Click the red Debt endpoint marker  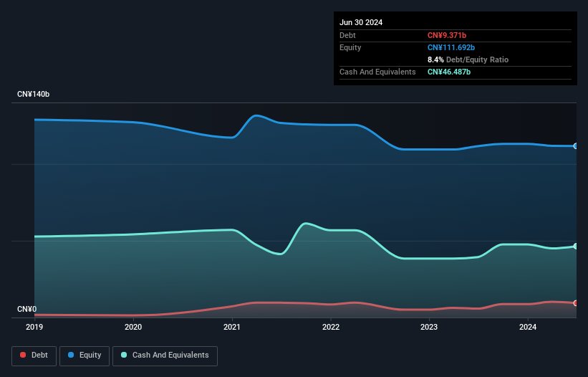pyautogui.click(x=576, y=303)
